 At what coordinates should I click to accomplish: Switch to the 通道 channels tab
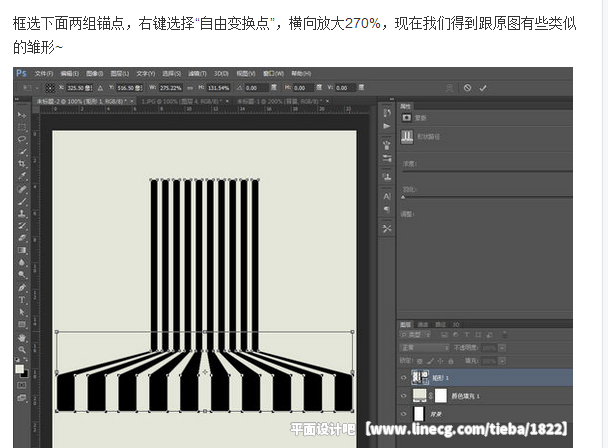point(423,324)
